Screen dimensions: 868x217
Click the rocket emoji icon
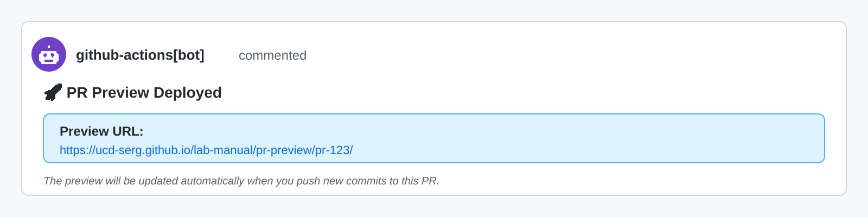[53, 93]
